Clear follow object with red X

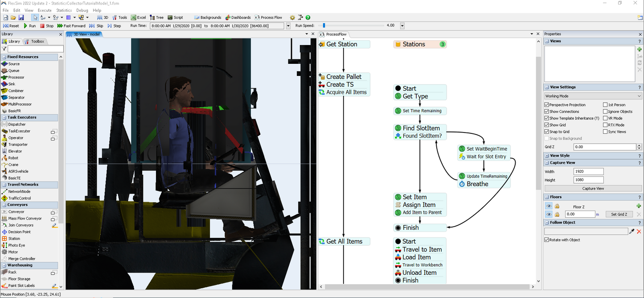pos(639,232)
